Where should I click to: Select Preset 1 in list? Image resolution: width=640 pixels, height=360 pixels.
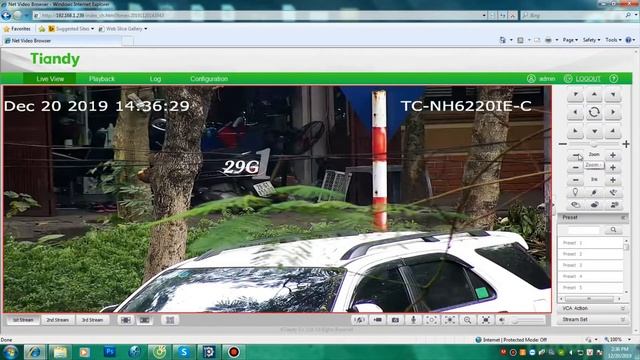[x=590, y=243]
